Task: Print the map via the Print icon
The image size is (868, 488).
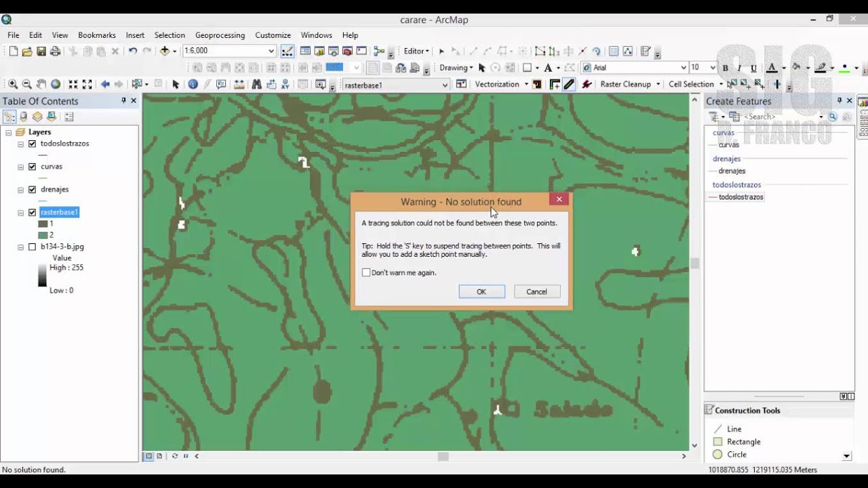Action: pyautogui.click(x=56, y=51)
